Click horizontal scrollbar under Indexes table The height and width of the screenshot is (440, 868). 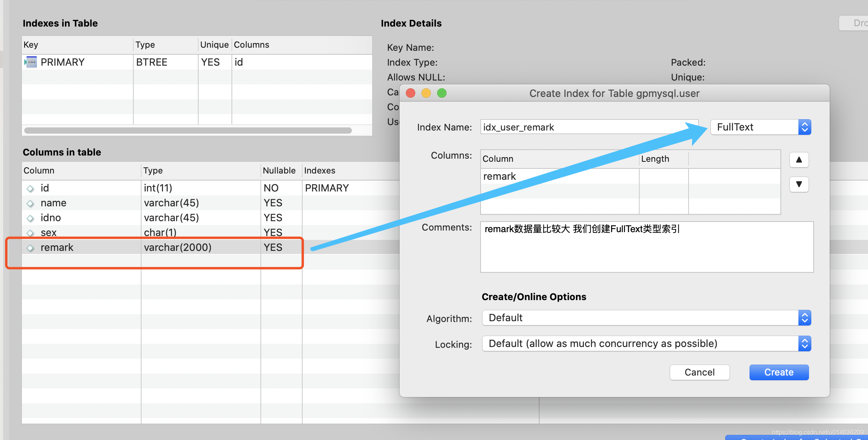[188, 131]
